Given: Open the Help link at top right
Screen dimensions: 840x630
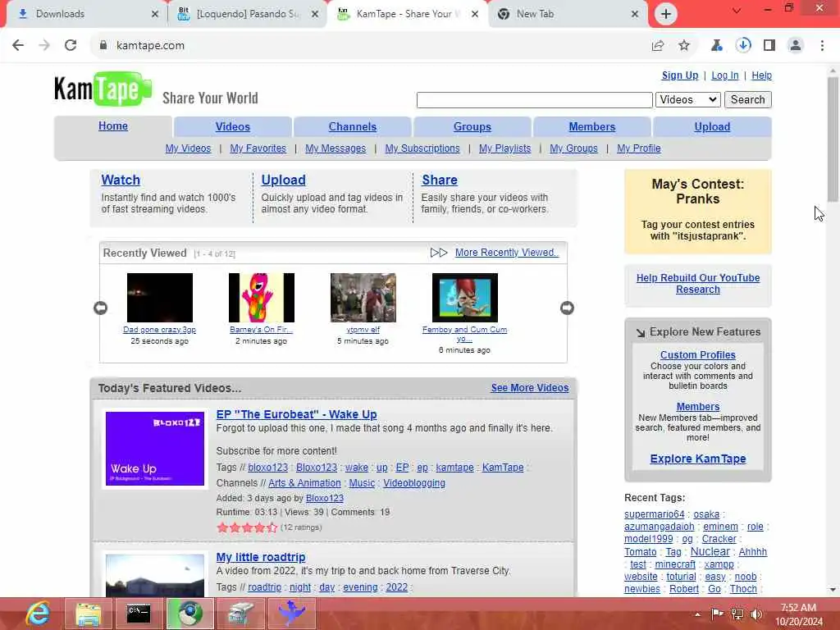Looking at the screenshot, I should coord(761,75).
